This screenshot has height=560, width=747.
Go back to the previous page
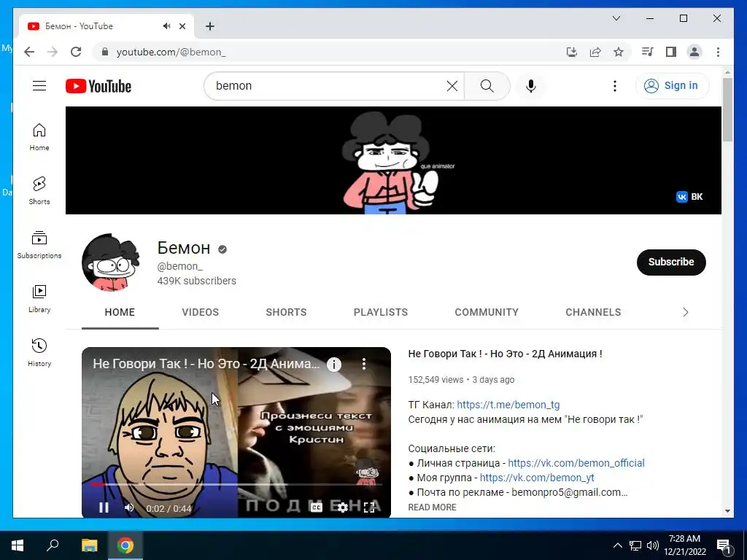29,52
